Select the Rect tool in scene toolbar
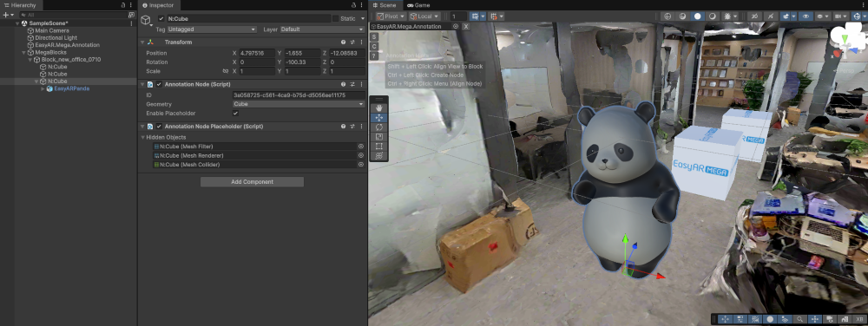868x326 pixels. point(379,147)
